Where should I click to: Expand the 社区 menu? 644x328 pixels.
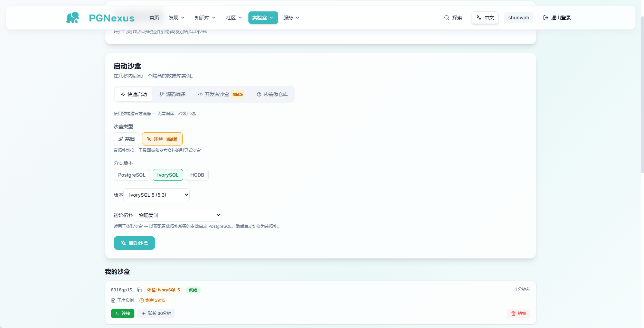point(234,18)
